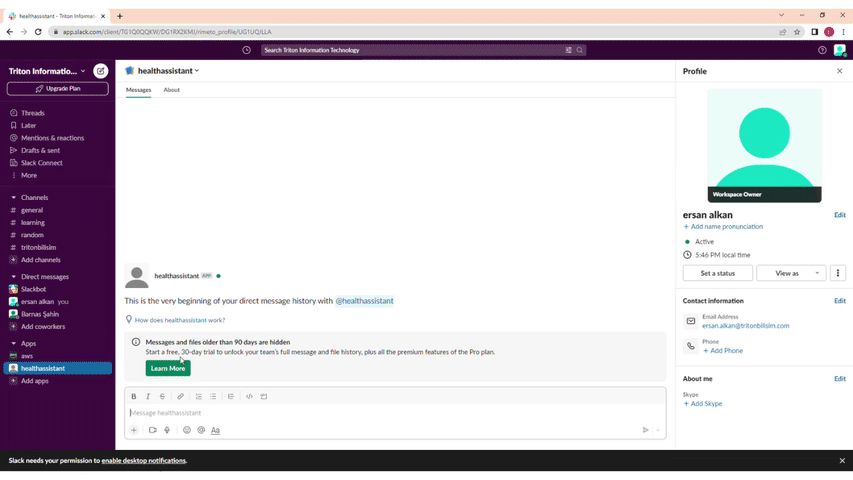This screenshot has height=480, width=853.
Task: Toggle italic formatting
Action: click(148, 396)
